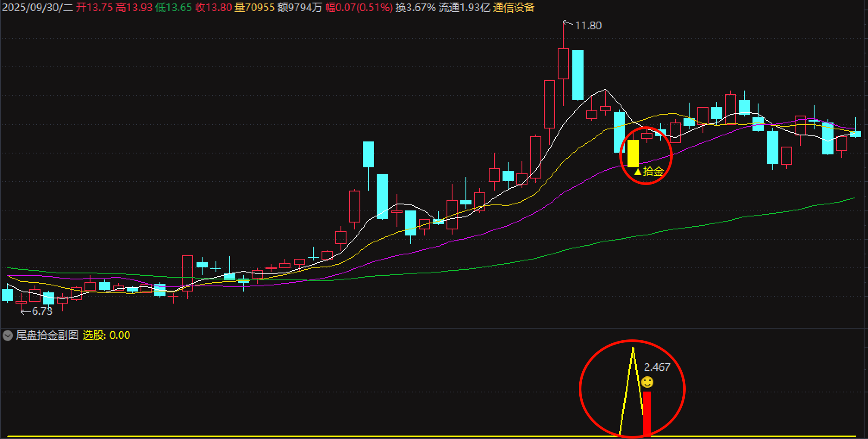Image resolution: width=868 pixels, height=439 pixels.
Task: Open the 通信设备 sector label
Action: [x=513, y=8]
